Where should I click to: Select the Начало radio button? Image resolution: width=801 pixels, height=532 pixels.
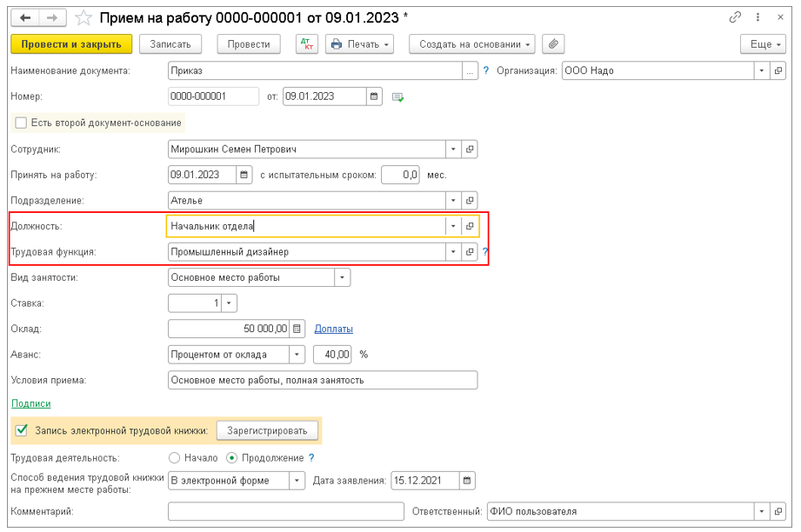tap(174, 458)
